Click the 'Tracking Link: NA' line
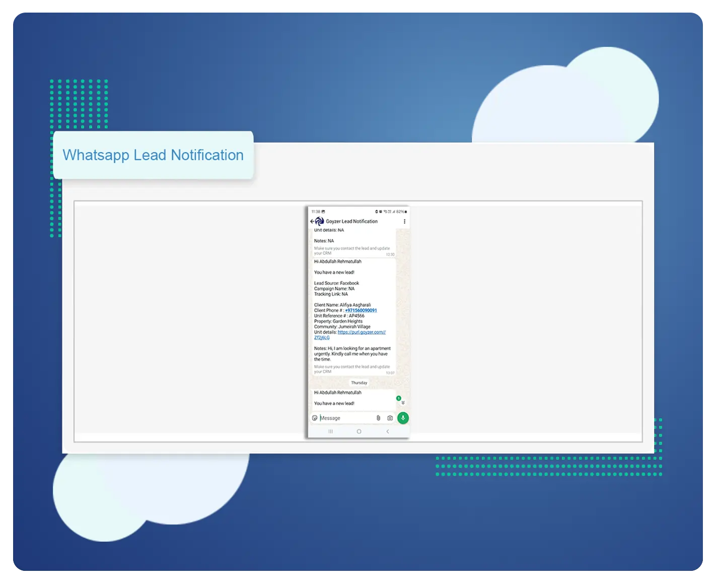 point(331,295)
